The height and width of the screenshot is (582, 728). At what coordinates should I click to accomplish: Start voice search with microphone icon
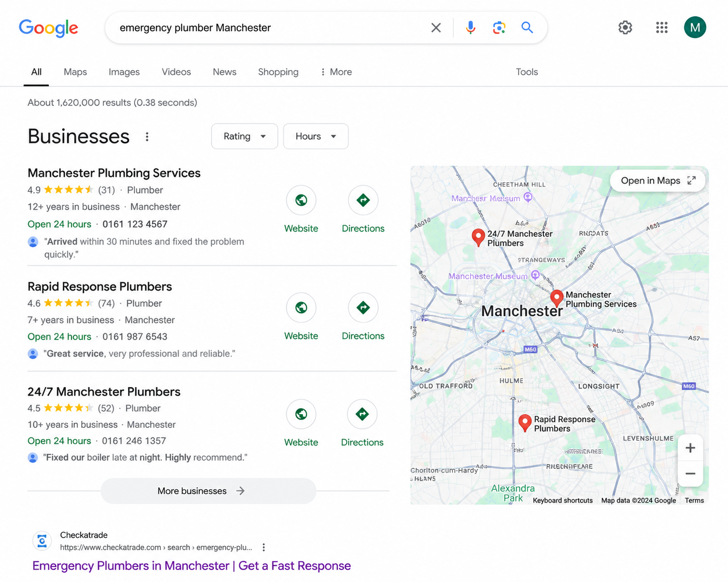tap(470, 28)
